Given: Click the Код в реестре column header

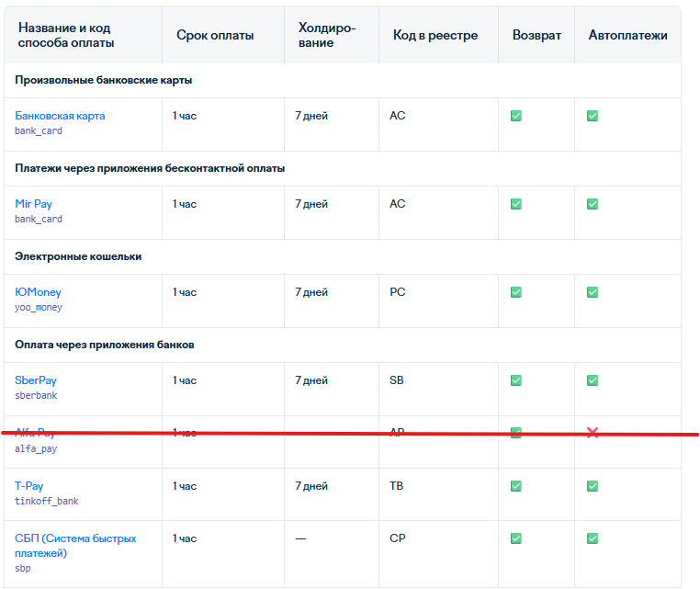Looking at the screenshot, I should point(435,35).
